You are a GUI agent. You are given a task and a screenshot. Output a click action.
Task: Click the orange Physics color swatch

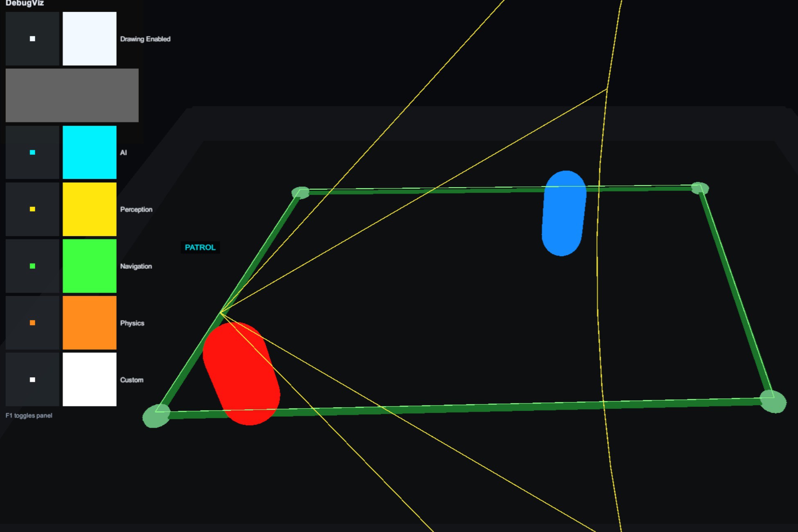(x=90, y=323)
